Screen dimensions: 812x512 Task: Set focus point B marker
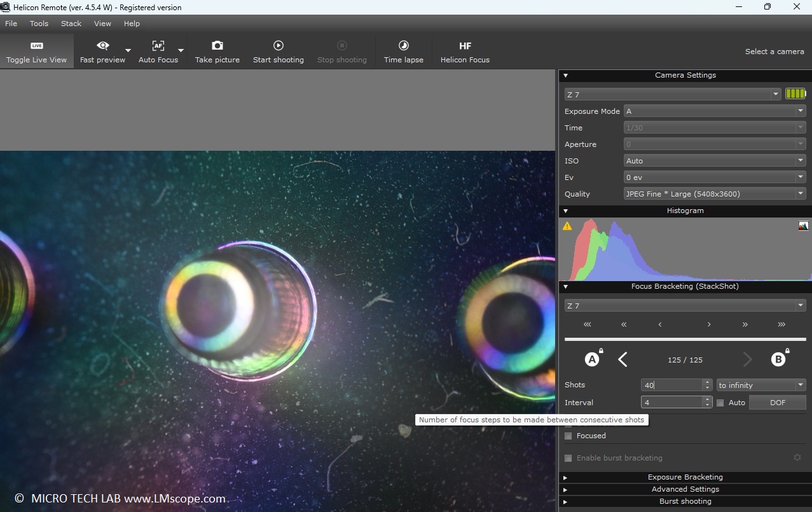[778, 359]
